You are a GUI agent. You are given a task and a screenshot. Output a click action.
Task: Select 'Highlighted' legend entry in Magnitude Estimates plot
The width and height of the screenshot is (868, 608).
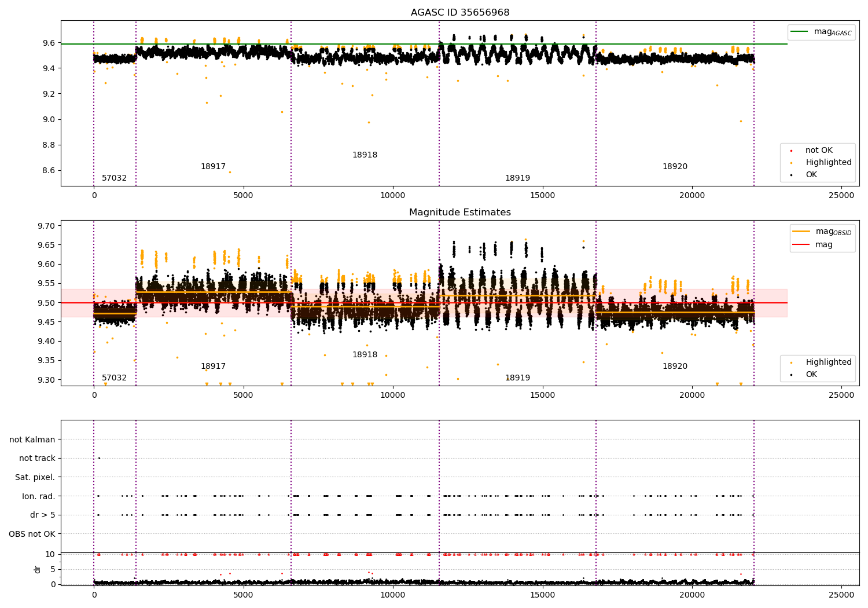pyautogui.click(x=829, y=362)
